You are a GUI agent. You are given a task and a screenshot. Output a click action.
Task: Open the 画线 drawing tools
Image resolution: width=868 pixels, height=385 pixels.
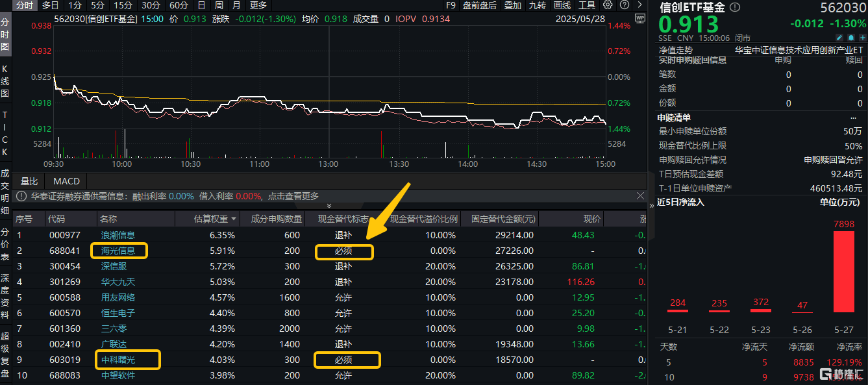pos(562,5)
